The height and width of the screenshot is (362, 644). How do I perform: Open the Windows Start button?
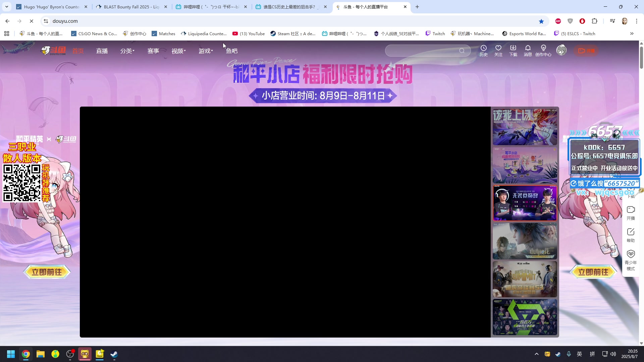pos(11,354)
